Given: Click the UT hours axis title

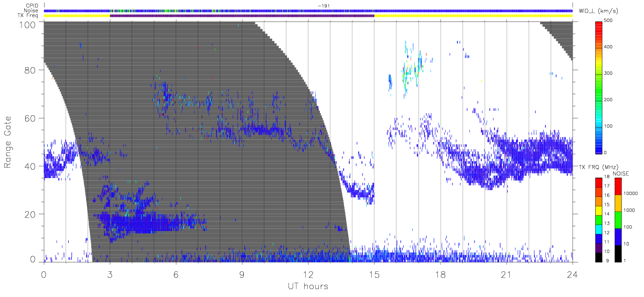Looking at the screenshot, I should 307,286.
